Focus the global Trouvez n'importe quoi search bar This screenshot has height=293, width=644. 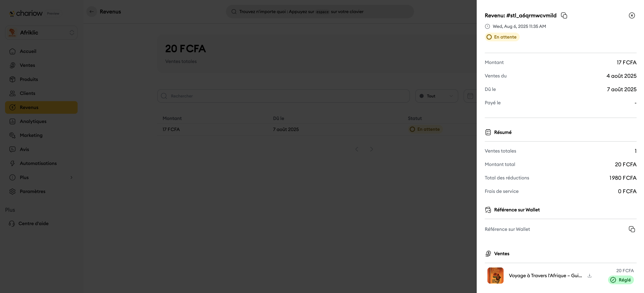320,11
